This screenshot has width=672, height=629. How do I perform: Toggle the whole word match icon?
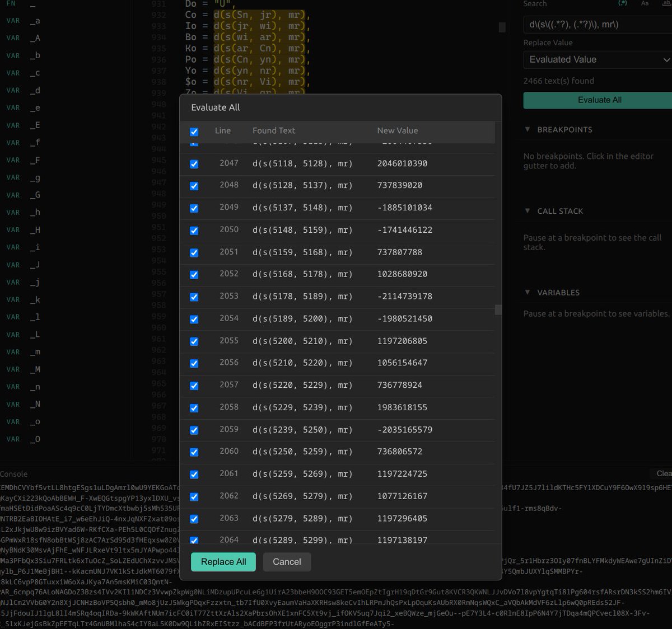pos(666,3)
